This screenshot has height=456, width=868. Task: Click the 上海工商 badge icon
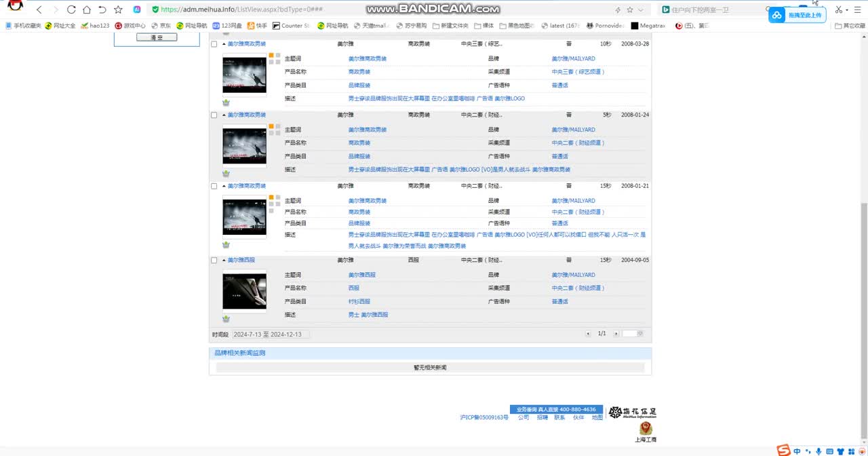pyautogui.click(x=646, y=432)
